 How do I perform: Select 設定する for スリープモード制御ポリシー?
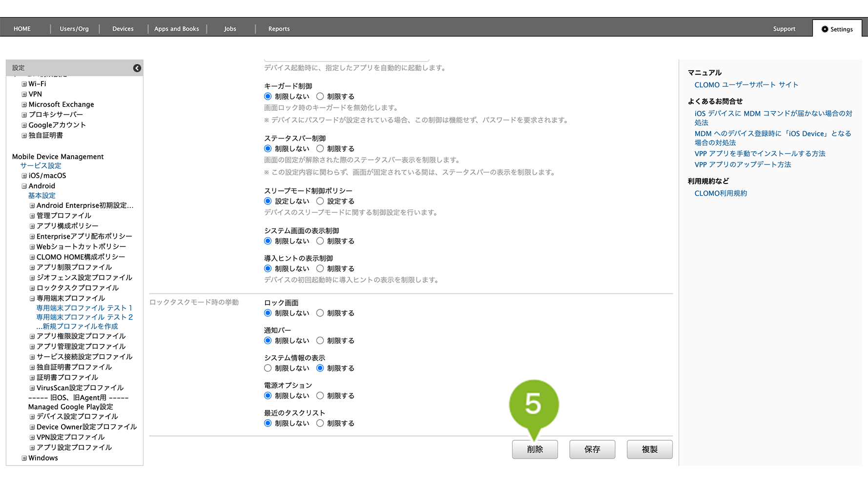[320, 201]
